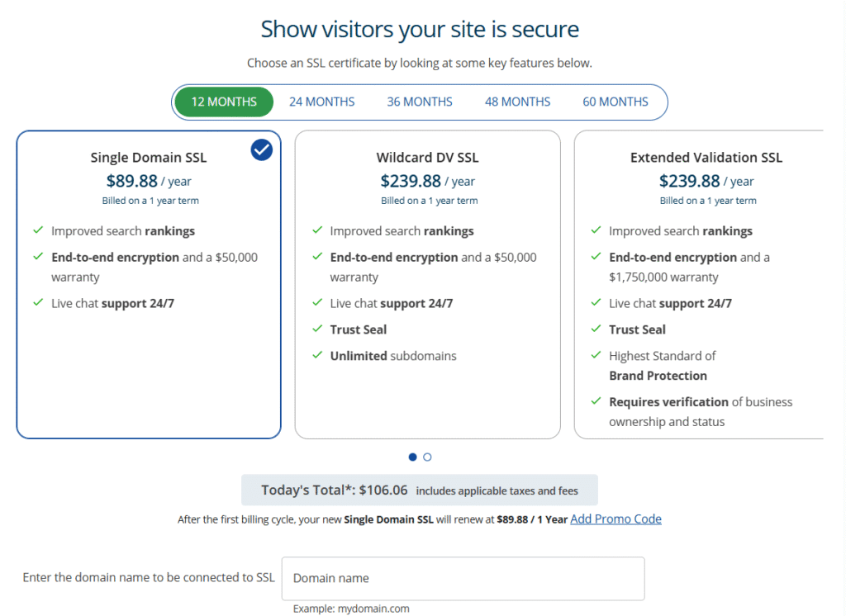This screenshot has height=616, width=846.
Task: Select the Single Domain SSL plan card
Action: tap(149, 372)
